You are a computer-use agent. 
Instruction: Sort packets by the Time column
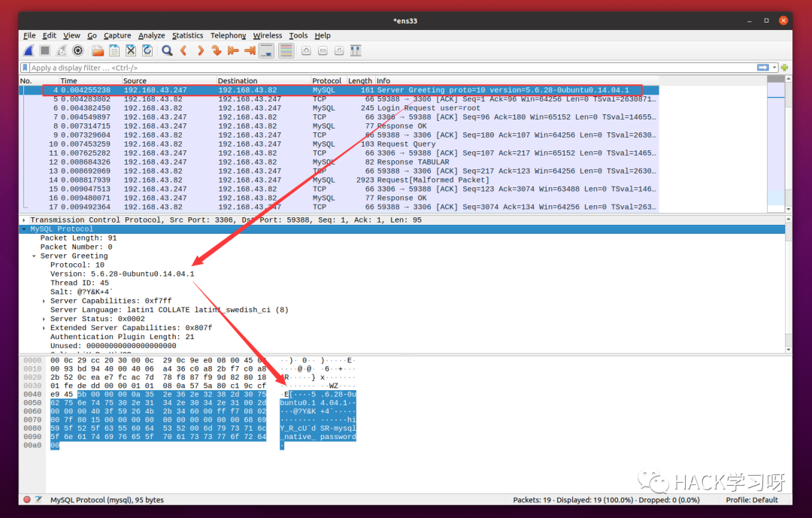pos(89,80)
